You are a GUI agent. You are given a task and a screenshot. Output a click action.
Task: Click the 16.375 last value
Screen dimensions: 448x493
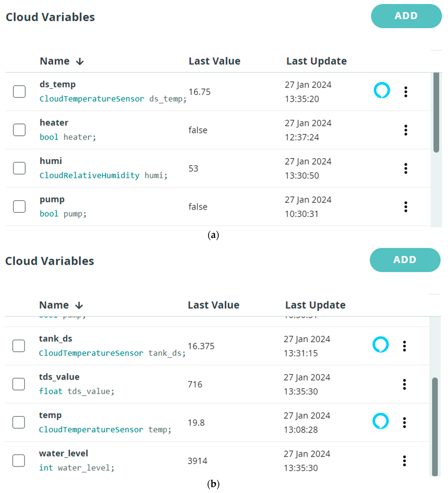[x=201, y=346]
